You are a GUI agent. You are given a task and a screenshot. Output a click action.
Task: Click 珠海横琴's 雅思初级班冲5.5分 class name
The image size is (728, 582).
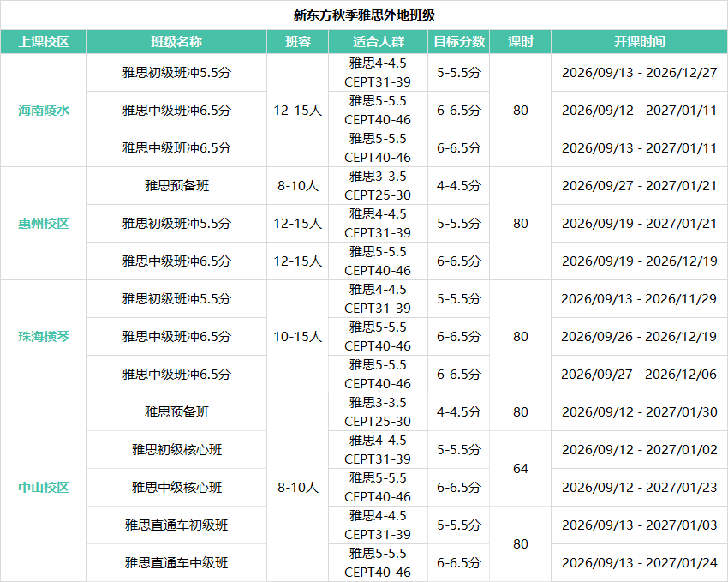point(176,298)
